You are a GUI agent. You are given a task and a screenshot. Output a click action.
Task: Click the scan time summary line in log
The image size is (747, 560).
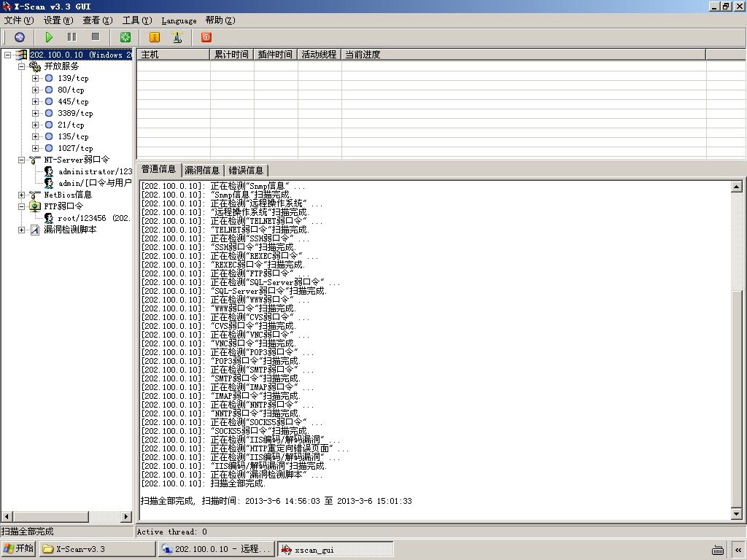point(276,501)
